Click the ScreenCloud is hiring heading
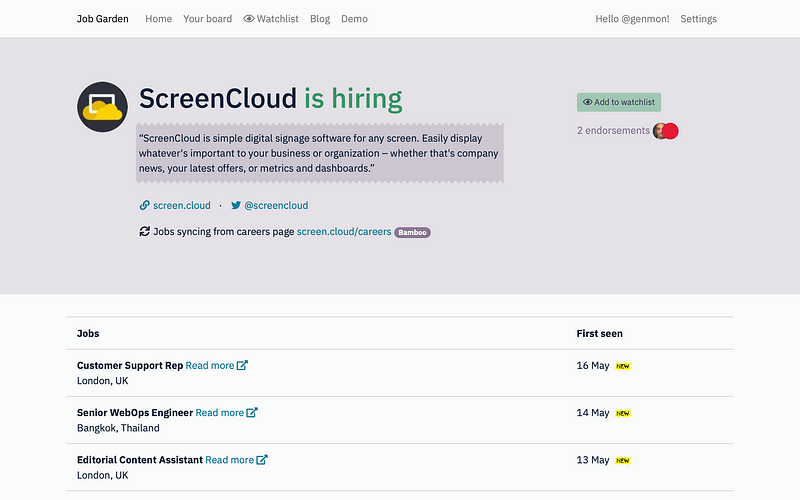The image size is (800, 500). click(270, 98)
